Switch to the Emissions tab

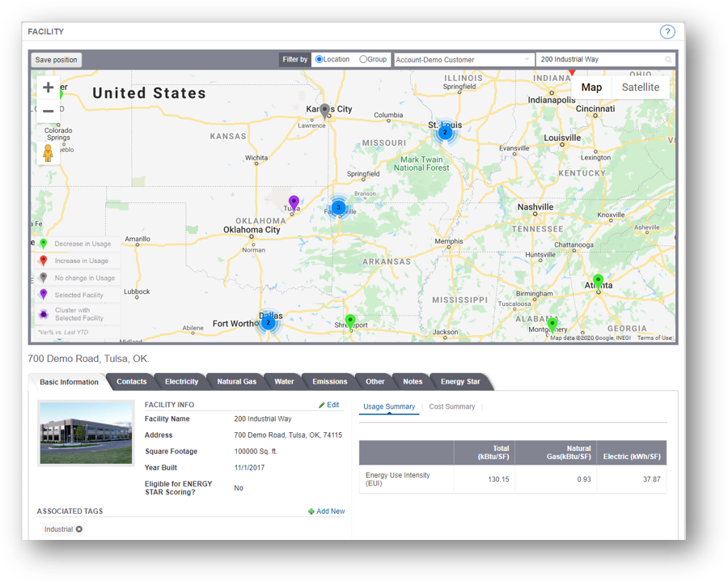tap(328, 380)
